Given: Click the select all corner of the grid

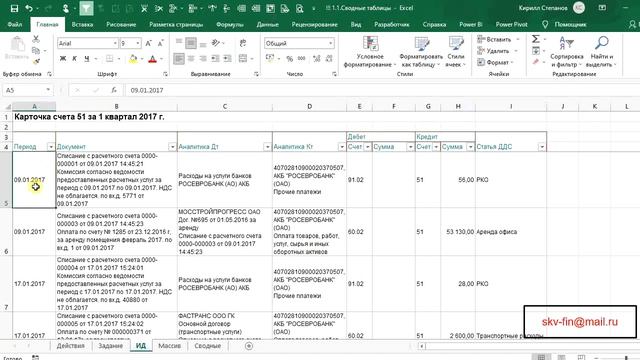Looking at the screenshot, I should (7, 107).
